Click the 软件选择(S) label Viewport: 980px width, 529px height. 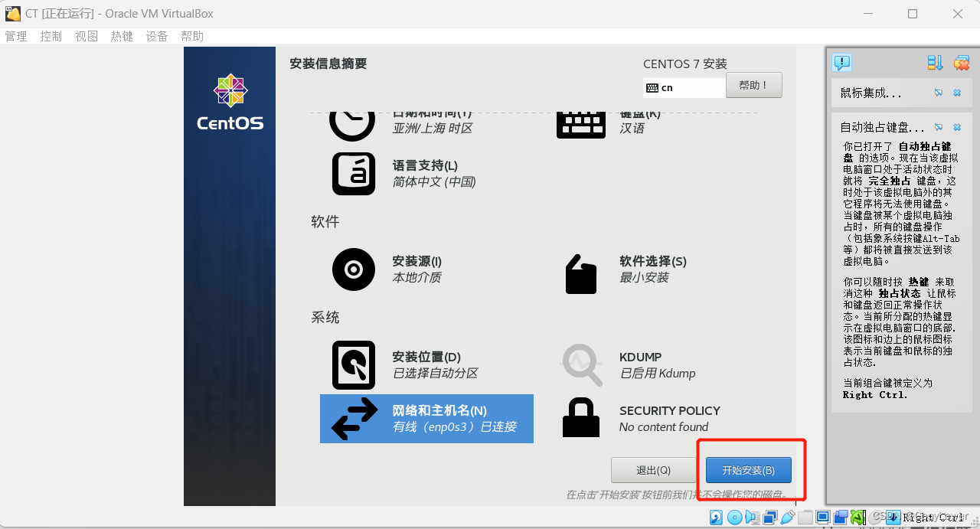tap(653, 261)
